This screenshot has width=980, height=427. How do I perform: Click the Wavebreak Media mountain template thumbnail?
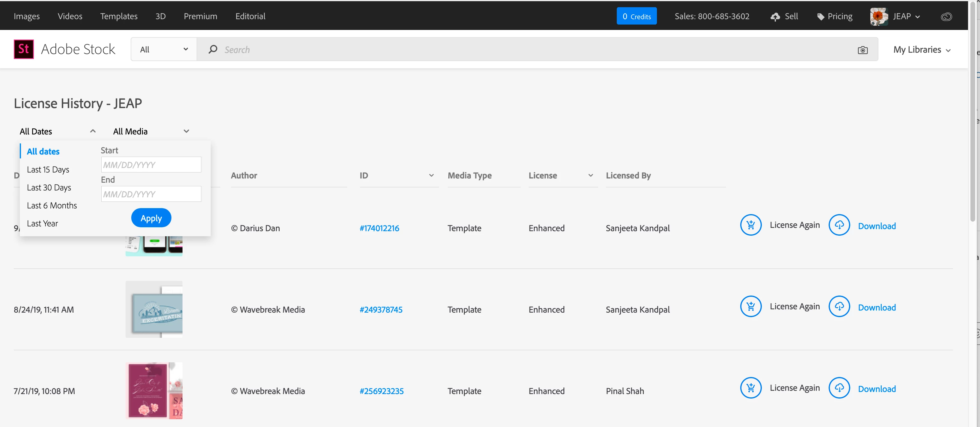pyautogui.click(x=154, y=309)
